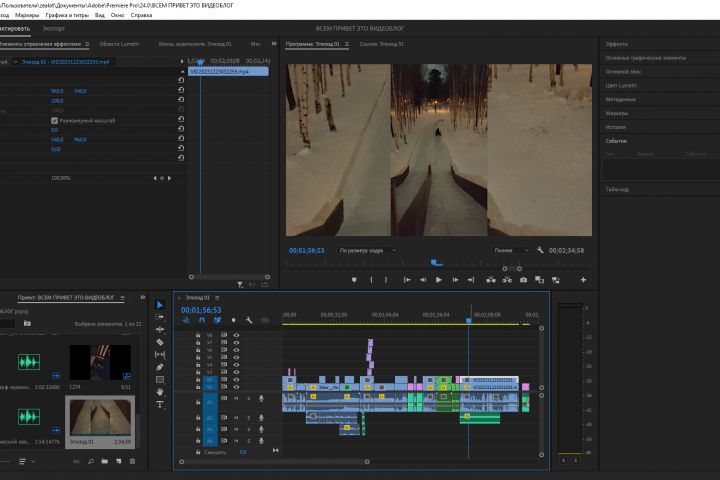
Task: Open Program monitor wrench settings
Action: [539, 249]
